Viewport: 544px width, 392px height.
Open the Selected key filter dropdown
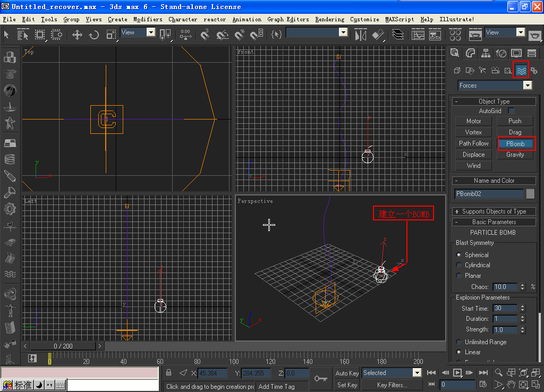point(417,372)
